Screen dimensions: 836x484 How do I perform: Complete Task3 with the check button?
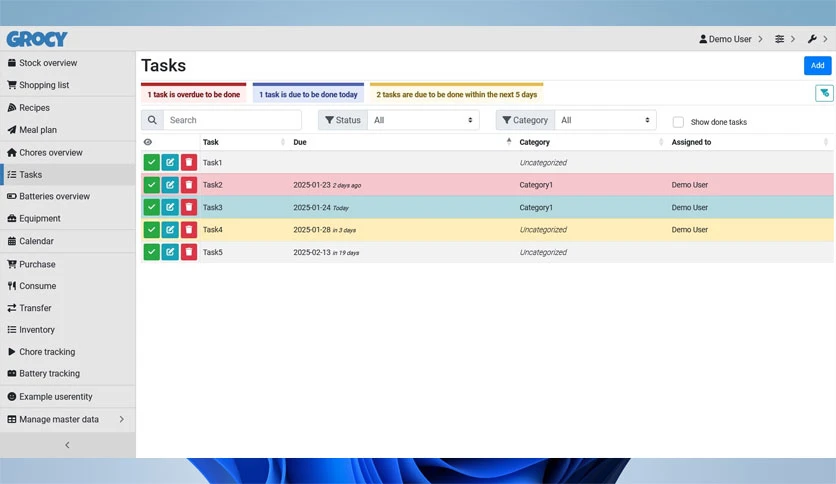point(151,207)
